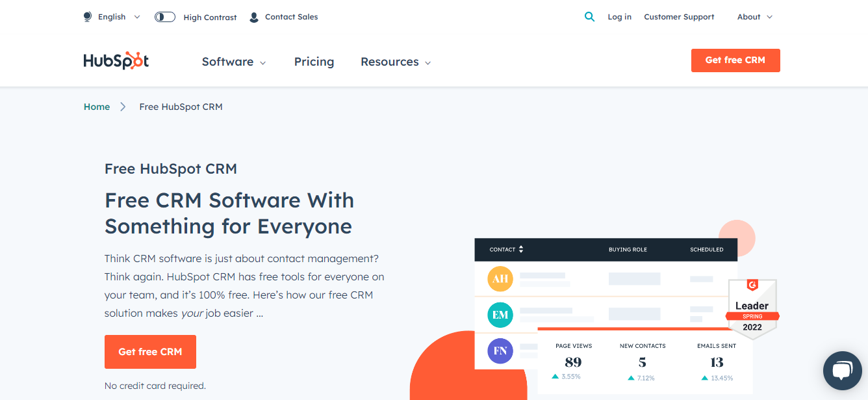The height and width of the screenshot is (400, 868).
Task: Expand the Software menu
Action: [x=234, y=62]
